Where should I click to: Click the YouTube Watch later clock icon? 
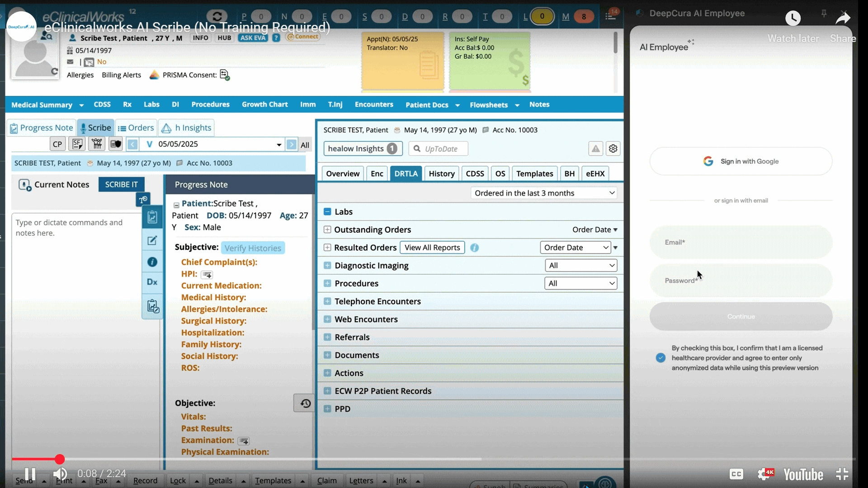(x=793, y=18)
